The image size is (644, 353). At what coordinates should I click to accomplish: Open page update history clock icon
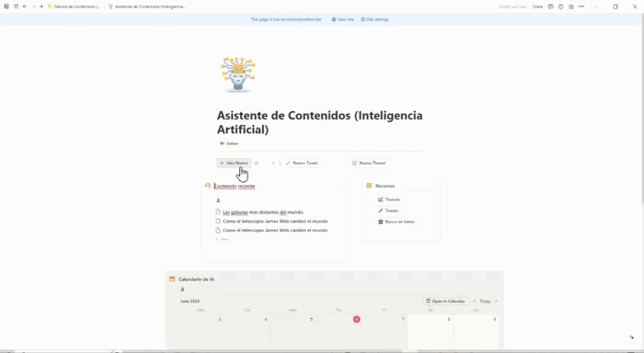coord(560,6)
